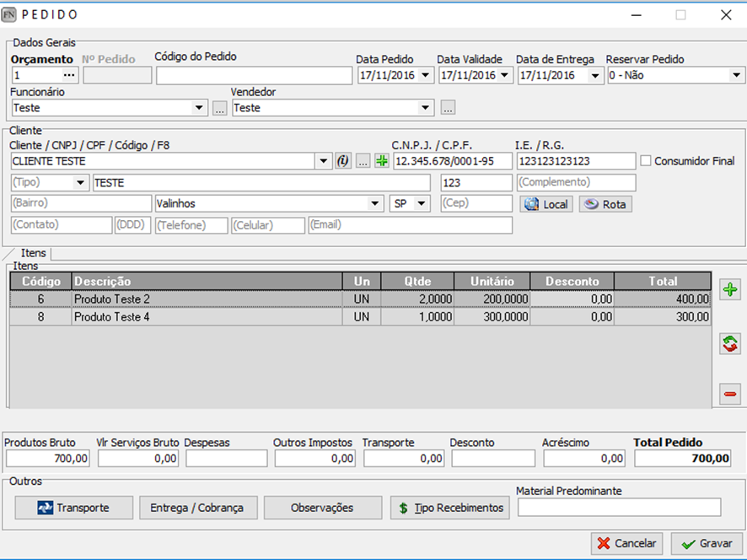Click green add new client icon
747x560 pixels.
(x=382, y=161)
